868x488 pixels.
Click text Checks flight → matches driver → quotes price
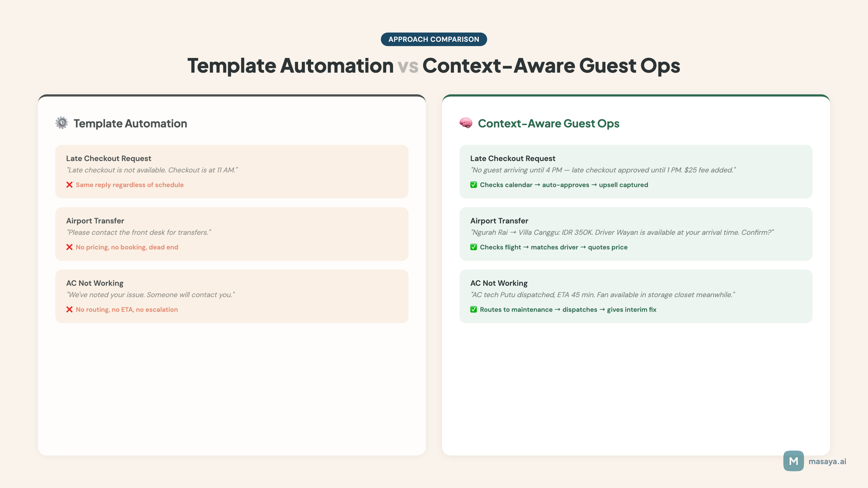(554, 247)
